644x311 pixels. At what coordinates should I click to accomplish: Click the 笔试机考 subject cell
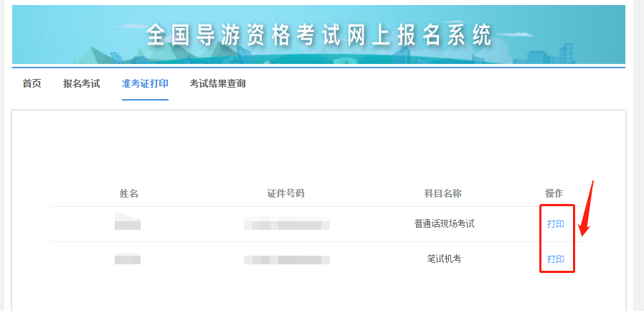point(445,259)
